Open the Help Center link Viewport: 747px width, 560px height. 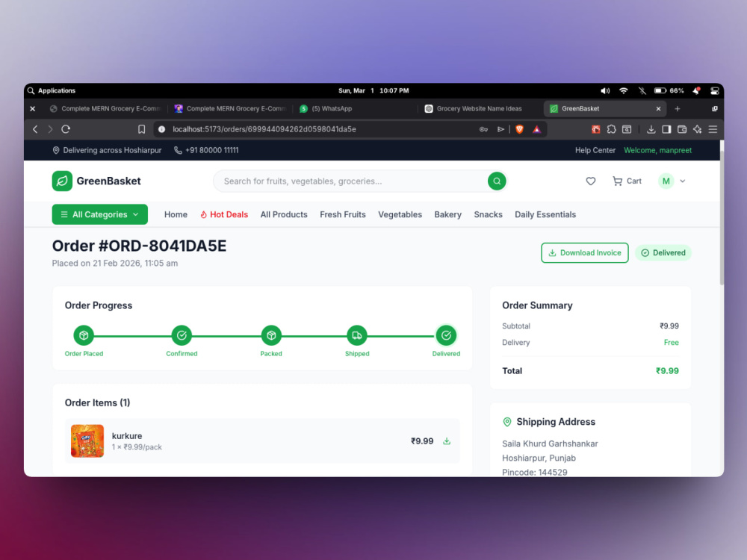click(595, 150)
